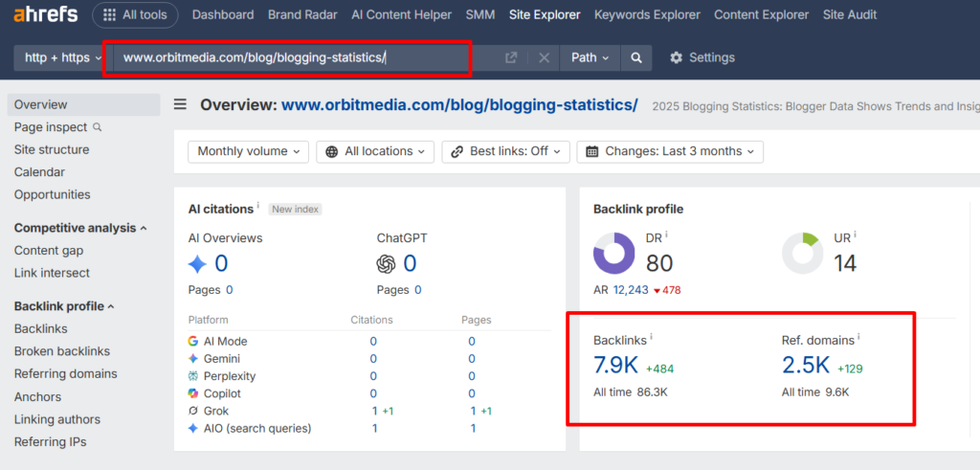
Task: Click AI Overviews sparkle icon
Action: (x=197, y=264)
